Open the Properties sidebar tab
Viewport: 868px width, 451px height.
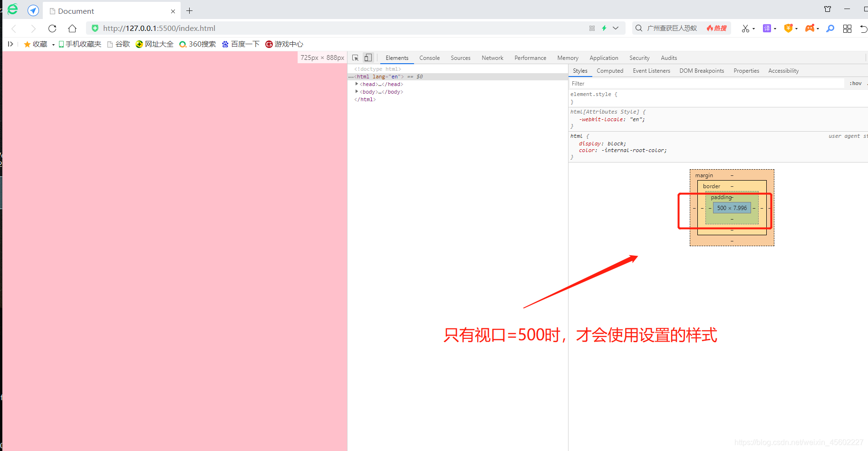click(746, 71)
